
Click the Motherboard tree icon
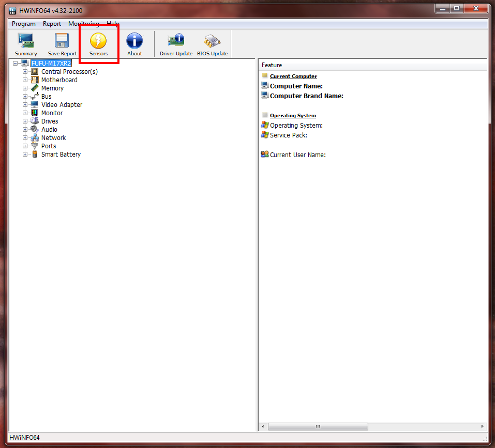[x=35, y=80]
